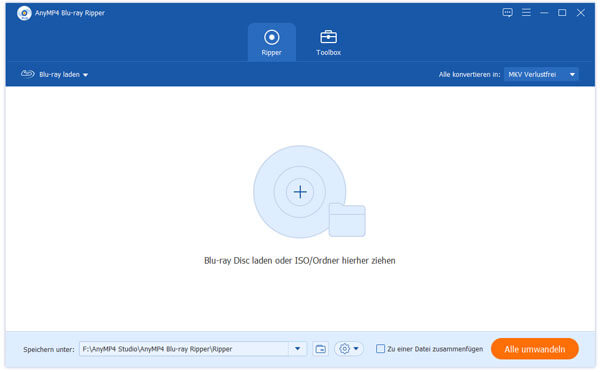Maximize the application window
This screenshot has height=372, width=600.
(x=562, y=13)
